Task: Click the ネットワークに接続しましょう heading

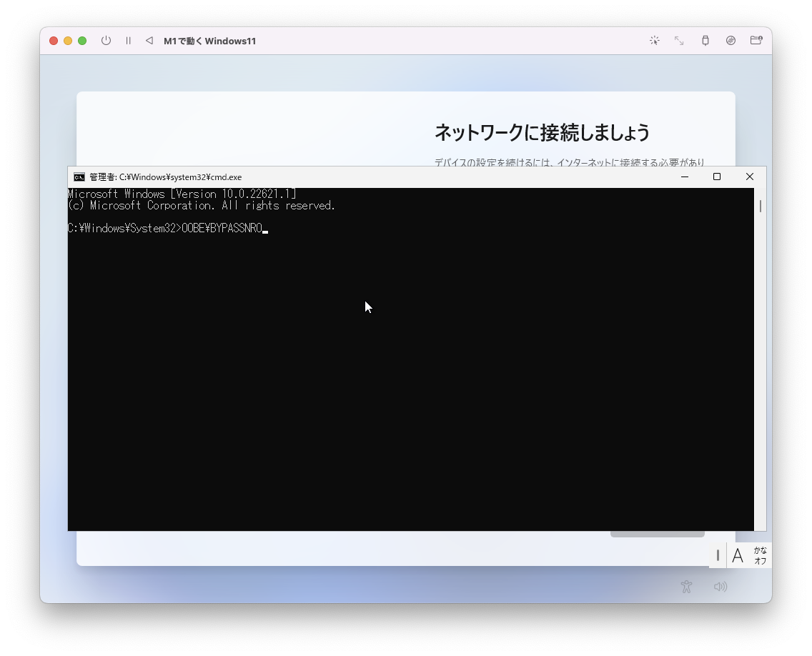Action: point(542,132)
